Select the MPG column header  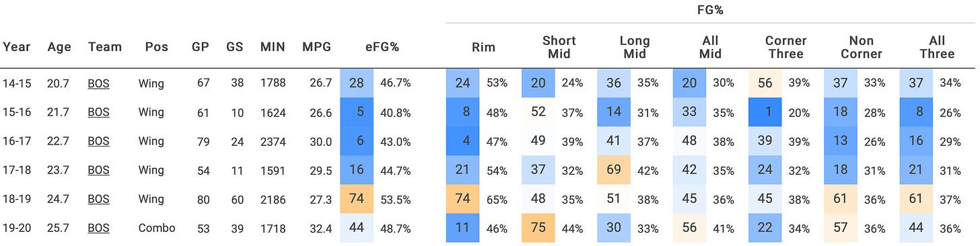[x=316, y=47]
